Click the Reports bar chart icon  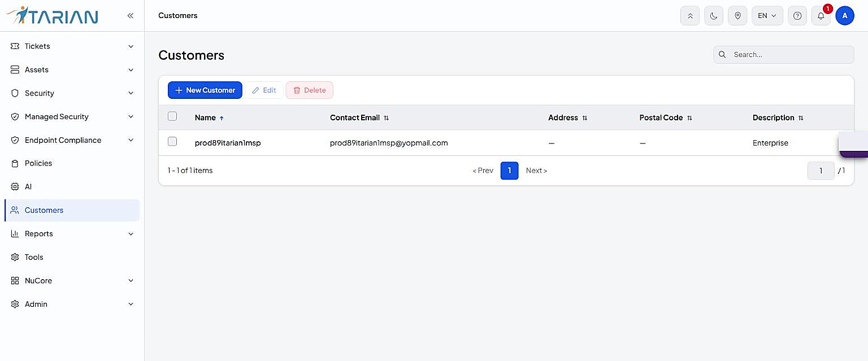tap(15, 234)
